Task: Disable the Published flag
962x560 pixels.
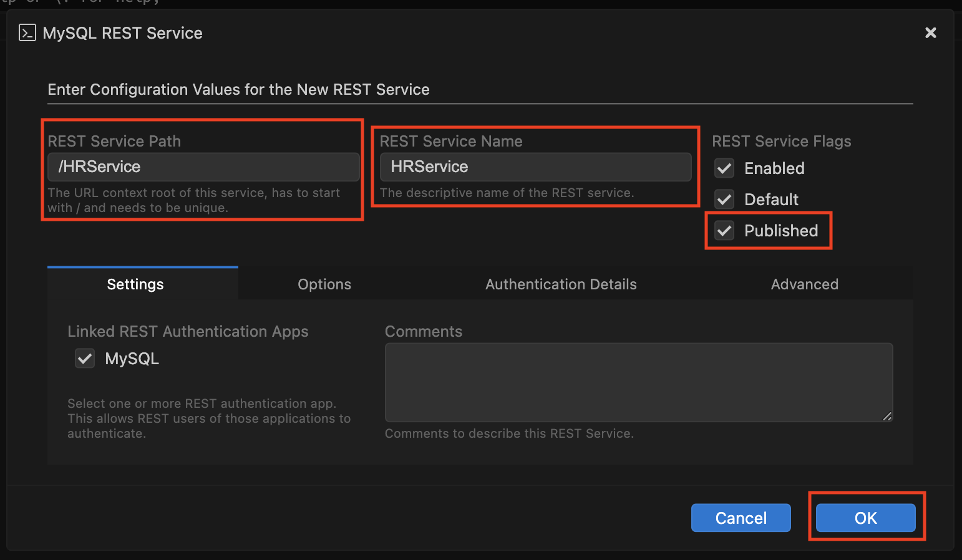Action: coord(724,230)
